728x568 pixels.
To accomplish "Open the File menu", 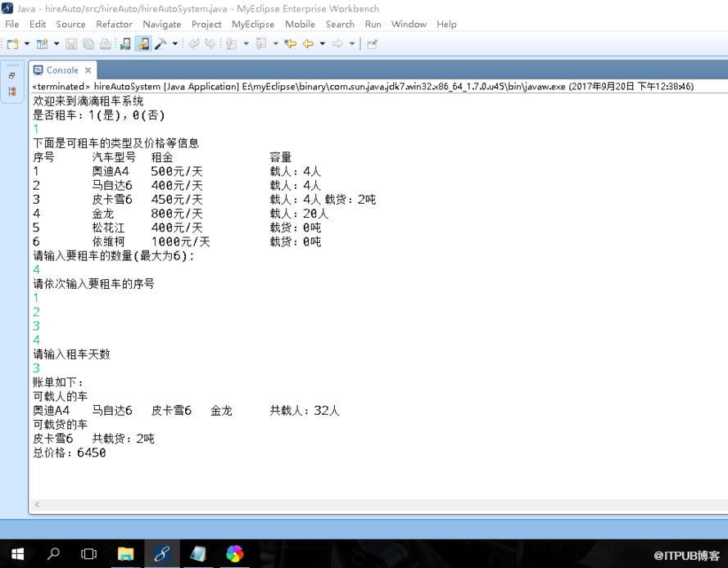I will tap(12, 24).
